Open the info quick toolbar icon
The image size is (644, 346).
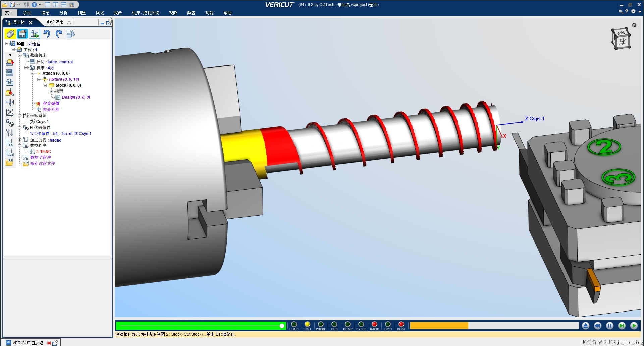point(34,5)
